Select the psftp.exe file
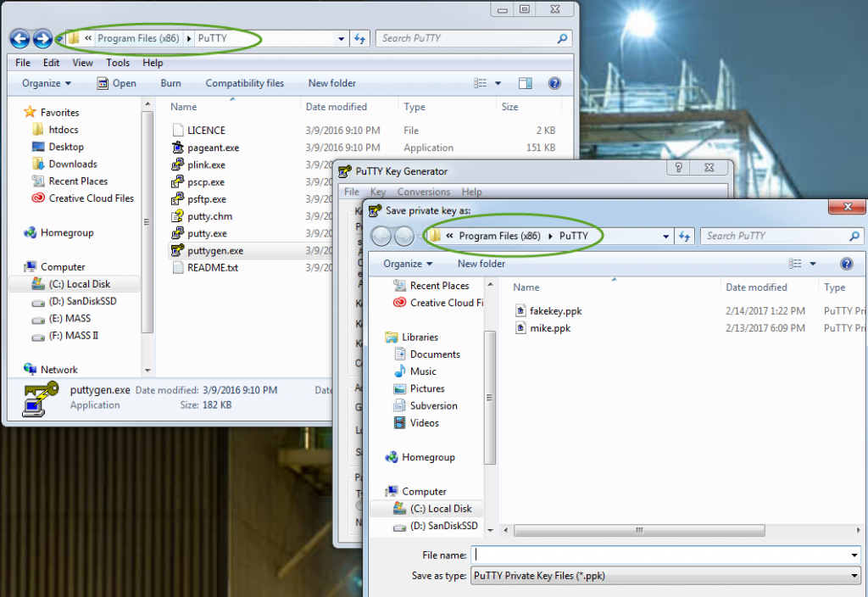 tap(204, 198)
